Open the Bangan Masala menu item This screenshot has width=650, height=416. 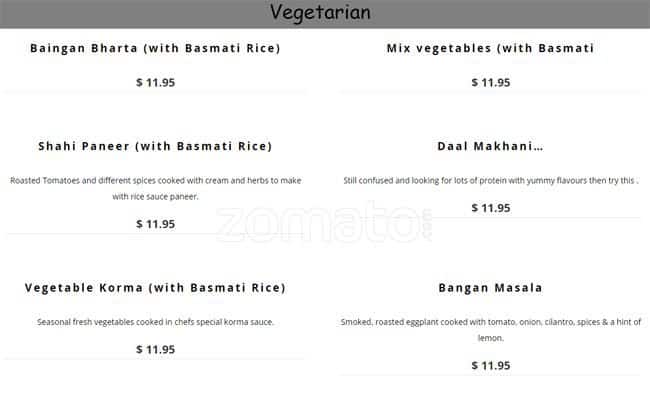490,288
